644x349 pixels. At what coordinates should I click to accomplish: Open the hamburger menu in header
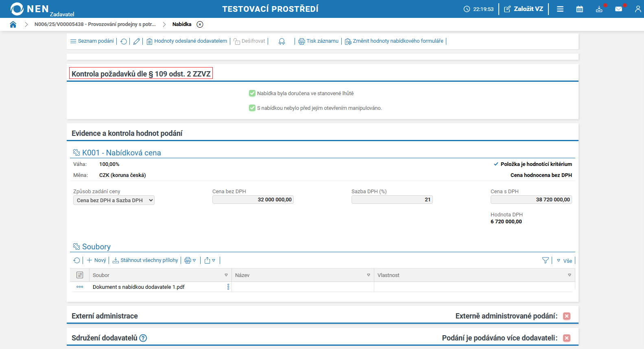[x=560, y=9]
